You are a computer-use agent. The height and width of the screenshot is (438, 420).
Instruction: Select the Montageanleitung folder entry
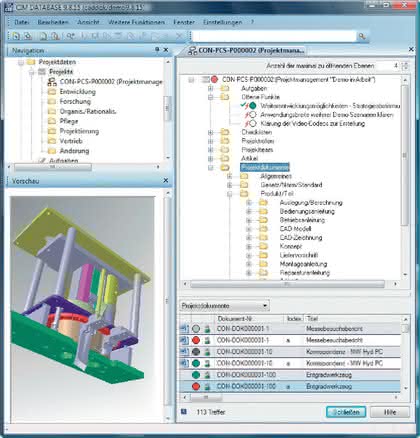[303, 264]
